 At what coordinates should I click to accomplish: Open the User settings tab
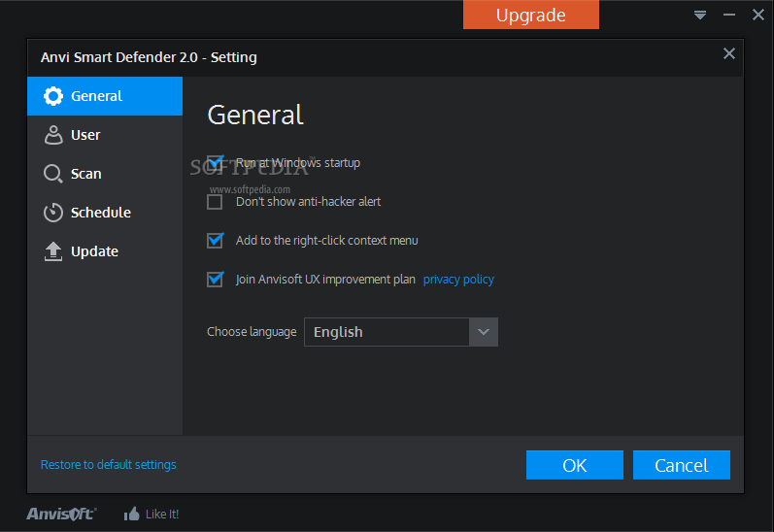click(x=105, y=135)
